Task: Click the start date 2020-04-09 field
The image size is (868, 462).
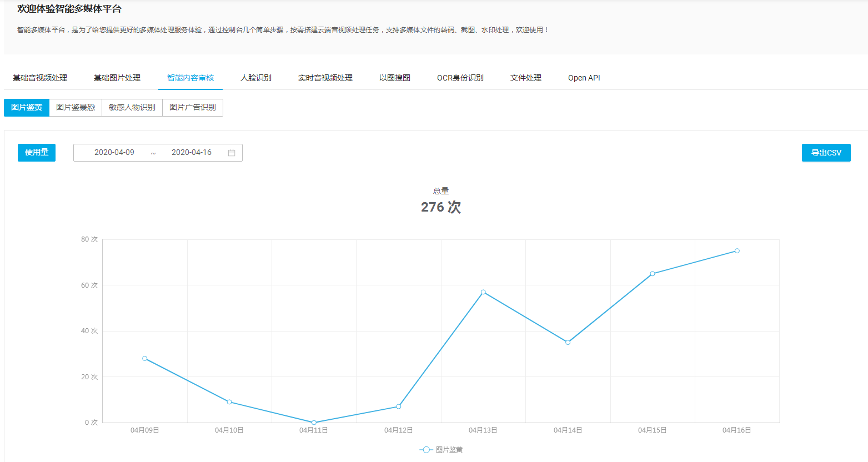Action: pos(114,153)
